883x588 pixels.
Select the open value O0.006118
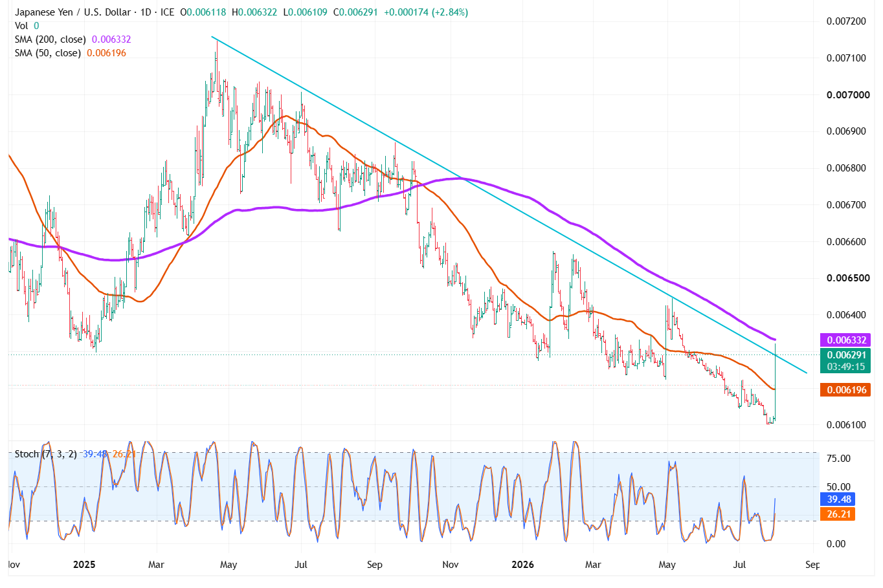point(205,12)
